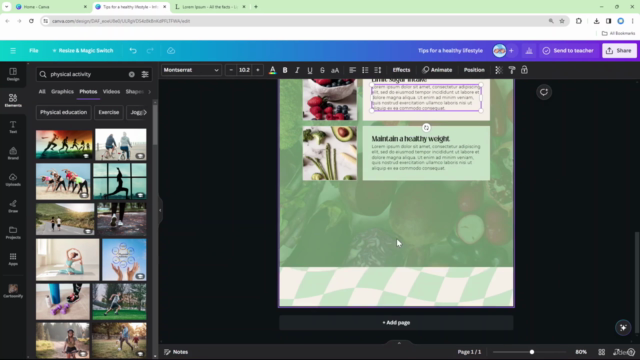The height and width of the screenshot is (360, 640).
Task: Open the Text panel in sidebar
Action: click(x=13, y=127)
